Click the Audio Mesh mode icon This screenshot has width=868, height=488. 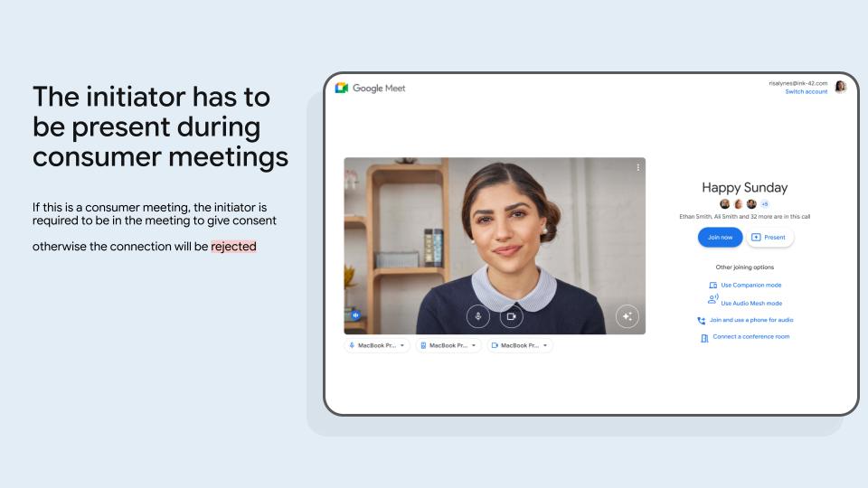coord(713,301)
